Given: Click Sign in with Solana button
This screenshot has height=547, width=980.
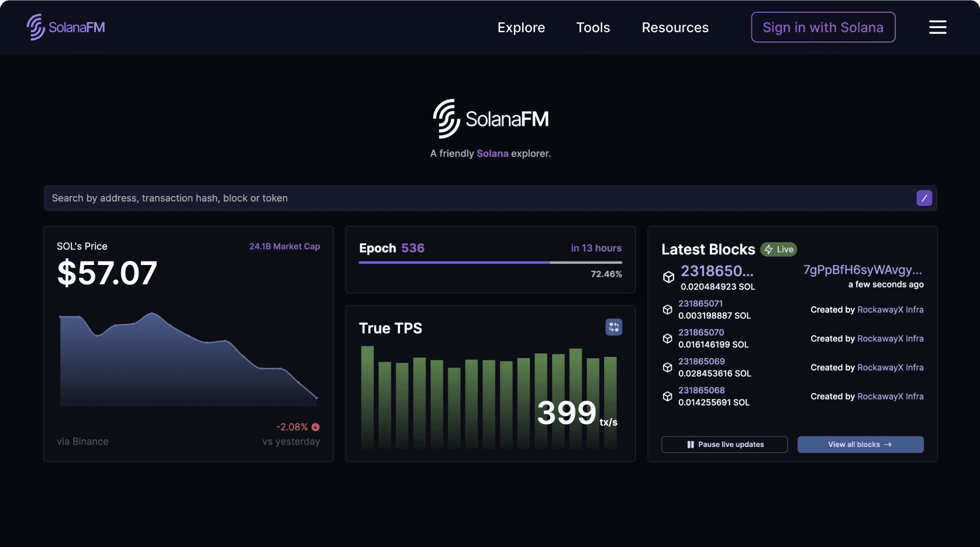Looking at the screenshot, I should coord(823,27).
